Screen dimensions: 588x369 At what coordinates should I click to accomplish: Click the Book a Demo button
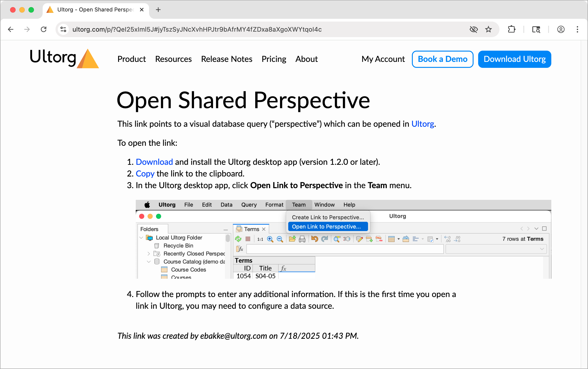tap(442, 59)
